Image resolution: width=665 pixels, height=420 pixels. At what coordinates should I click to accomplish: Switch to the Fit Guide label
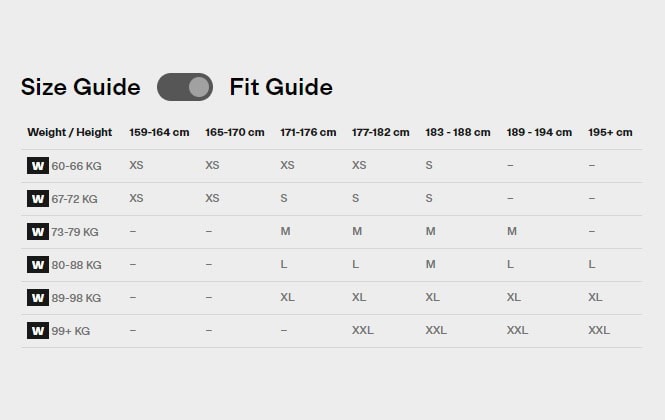pos(281,87)
